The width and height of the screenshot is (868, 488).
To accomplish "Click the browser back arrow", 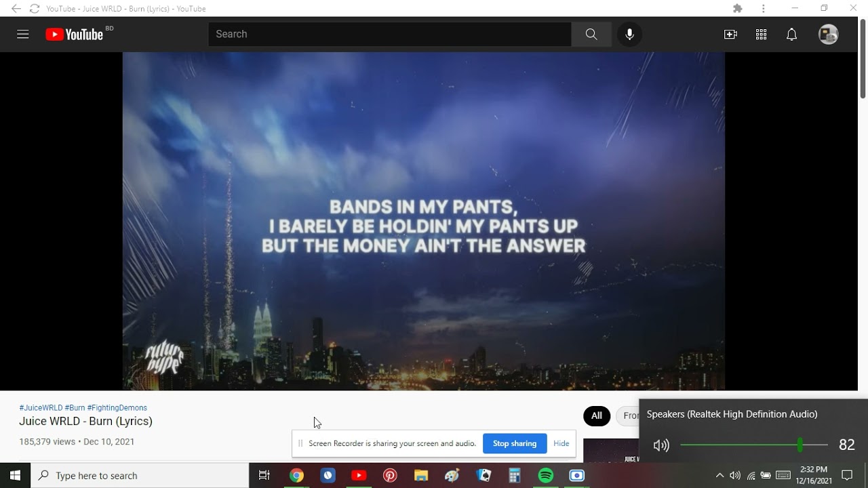I will (16, 8).
